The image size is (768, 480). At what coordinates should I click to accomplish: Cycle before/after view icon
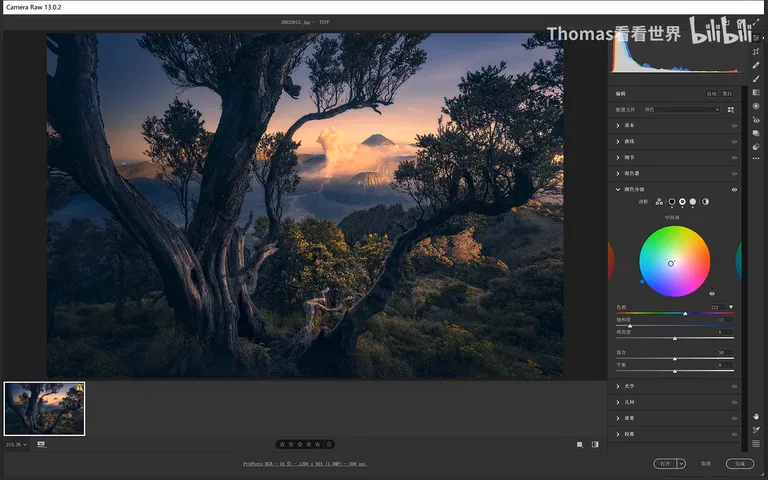click(x=595, y=445)
